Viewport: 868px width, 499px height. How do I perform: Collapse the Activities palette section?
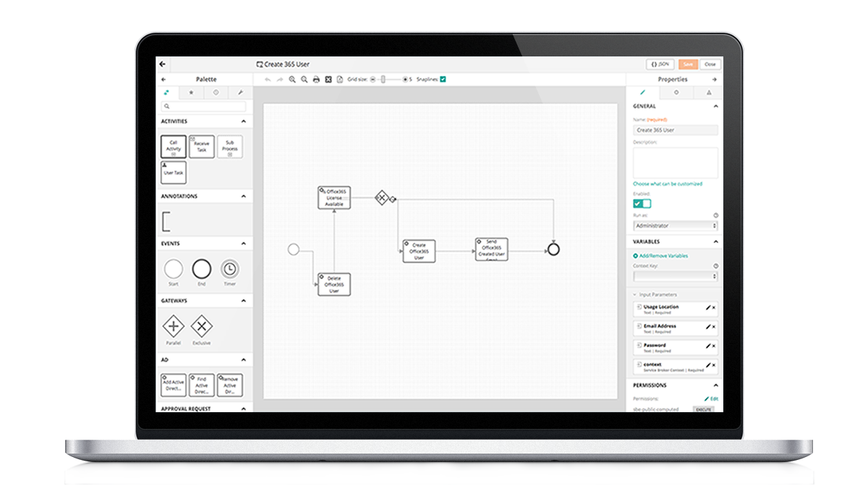click(x=244, y=121)
